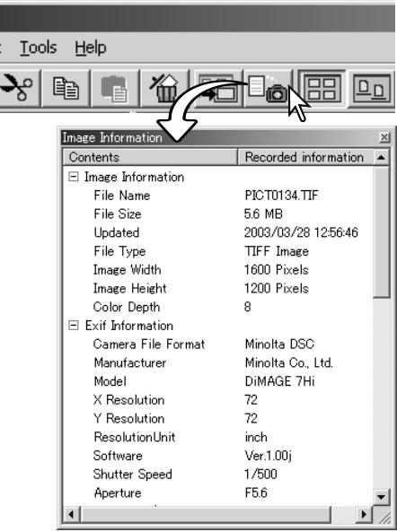Screen dimensions: 397x532
Task: Open the Help menu
Action: tap(91, 48)
